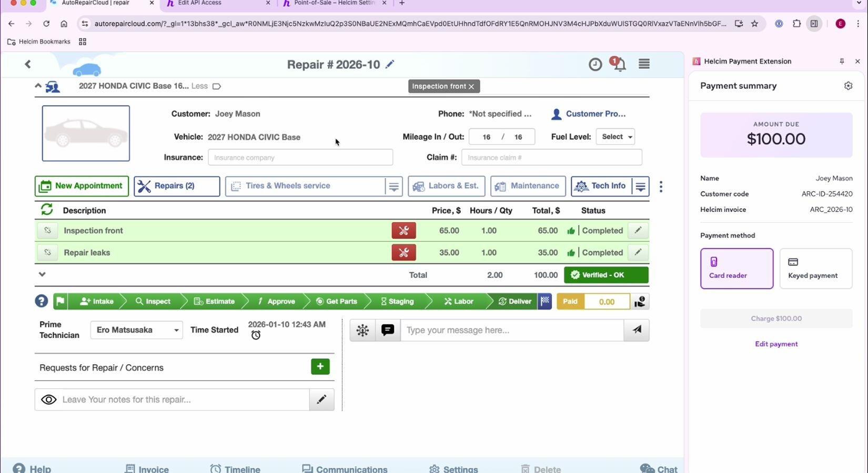
Task: Select Keyed payment method
Action: 815,269
